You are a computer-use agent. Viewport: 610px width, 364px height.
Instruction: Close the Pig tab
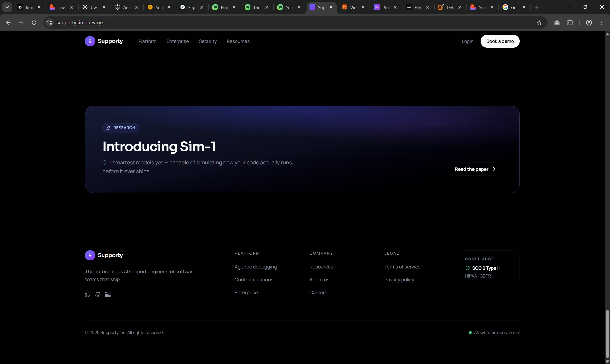234,7
